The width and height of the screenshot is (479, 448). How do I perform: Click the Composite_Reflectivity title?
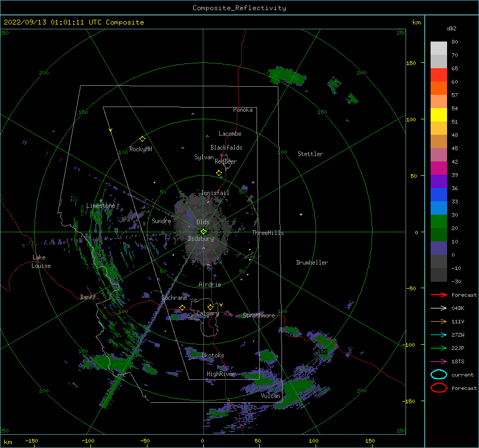pyautogui.click(x=240, y=8)
